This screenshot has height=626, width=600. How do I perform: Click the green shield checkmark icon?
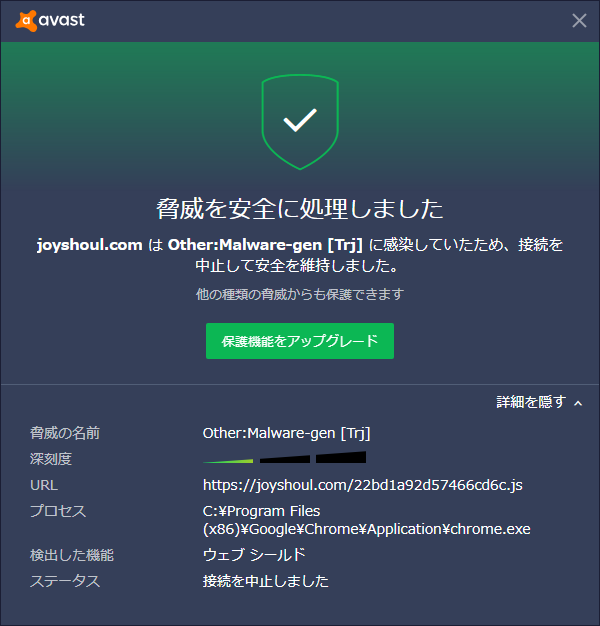pos(299,122)
